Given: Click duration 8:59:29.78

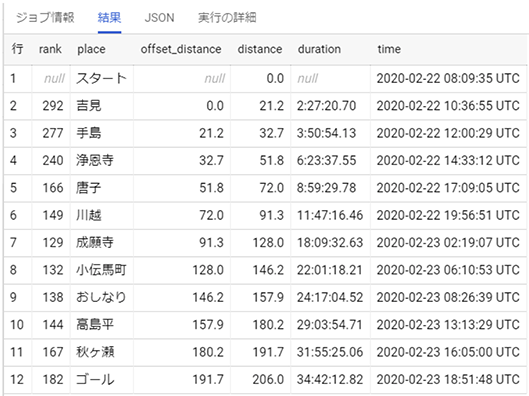Looking at the screenshot, I should pyautogui.click(x=326, y=188).
